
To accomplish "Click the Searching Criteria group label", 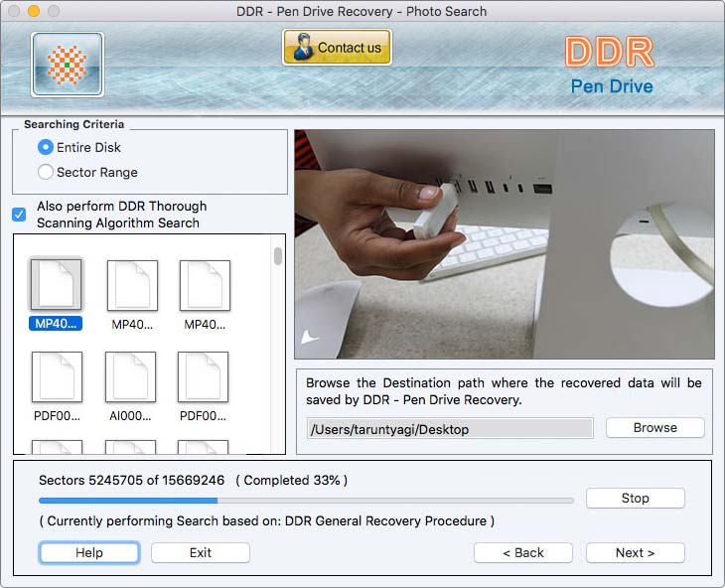I will point(73,124).
